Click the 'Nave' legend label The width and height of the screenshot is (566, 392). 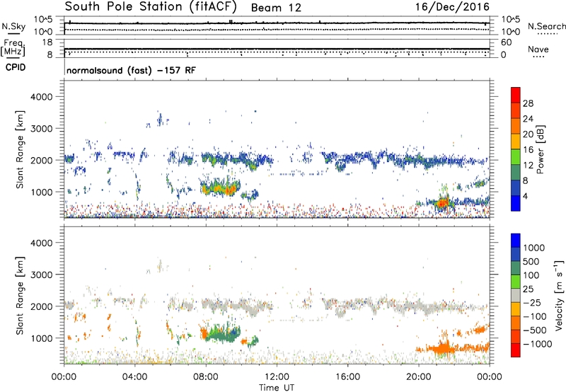coord(538,49)
